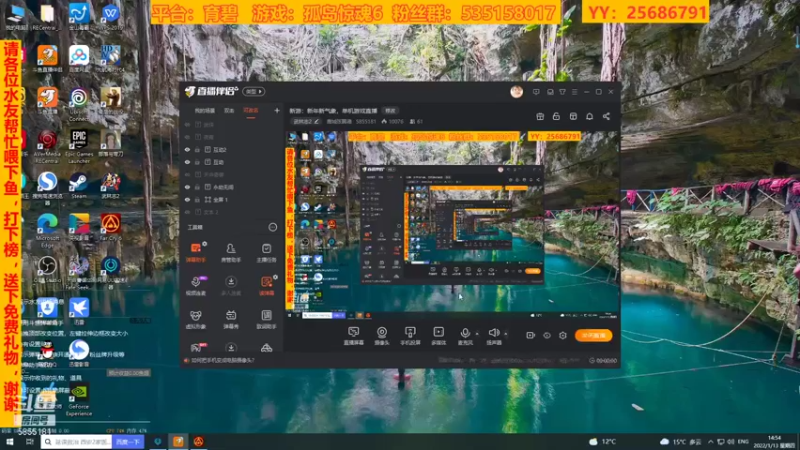Open Epic Games Launcher desktop shortcut
800x450 pixels.
pos(79,146)
